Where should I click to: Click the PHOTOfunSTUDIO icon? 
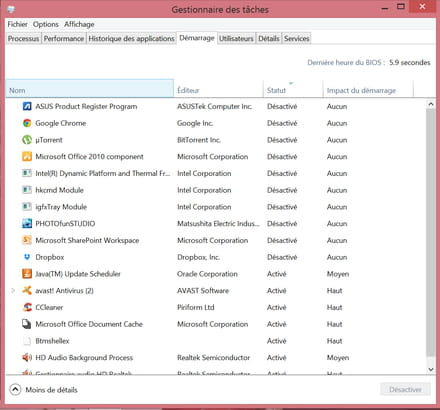pos(27,223)
